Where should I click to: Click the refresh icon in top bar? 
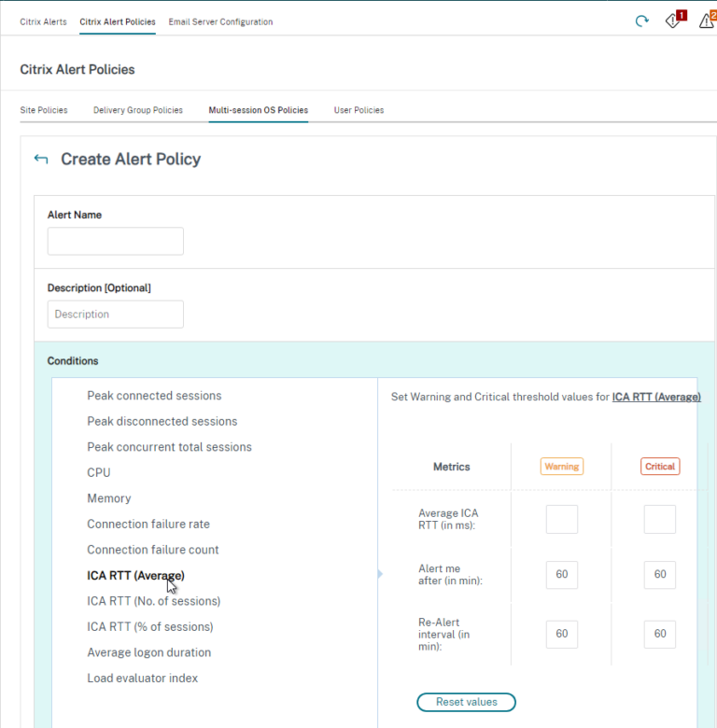tap(641, 21)
